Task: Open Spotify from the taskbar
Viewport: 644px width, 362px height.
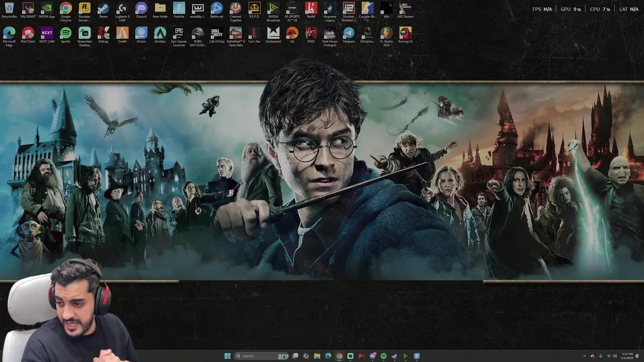Action: (383, 356)
